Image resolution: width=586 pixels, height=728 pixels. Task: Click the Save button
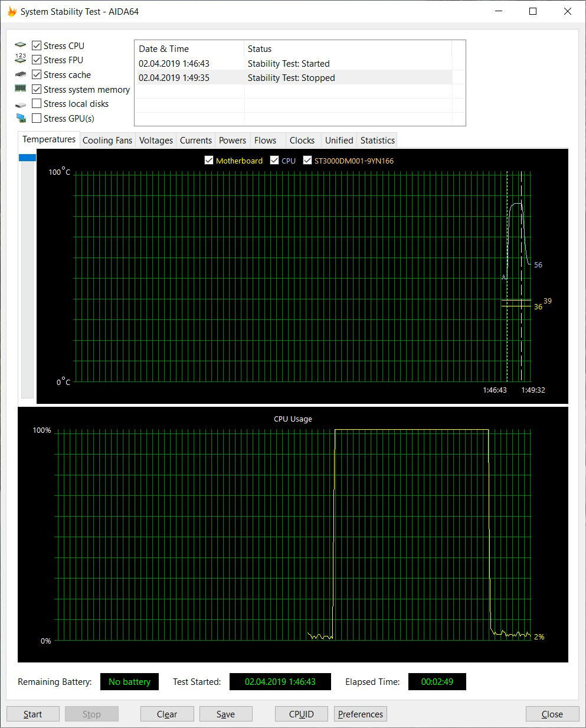(226, 714)
